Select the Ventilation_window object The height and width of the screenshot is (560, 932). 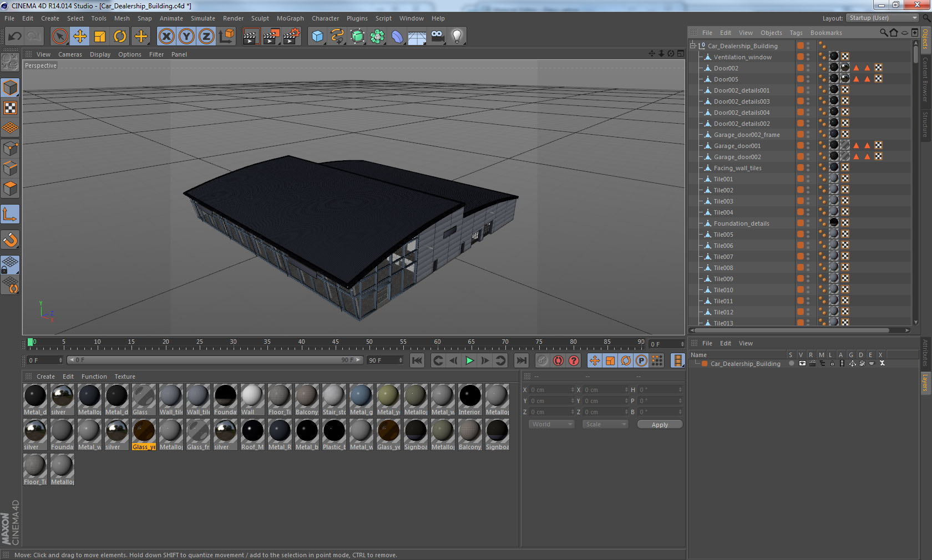coord(742,57)
